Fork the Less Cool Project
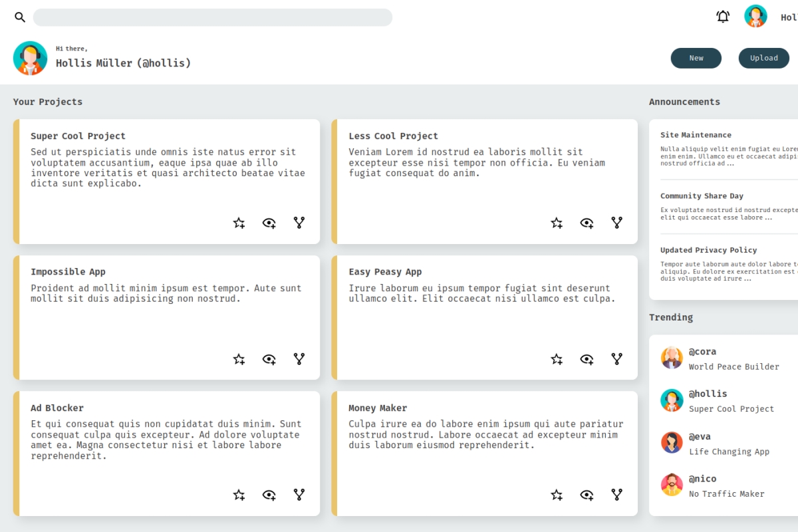 (x=617, y=223)
